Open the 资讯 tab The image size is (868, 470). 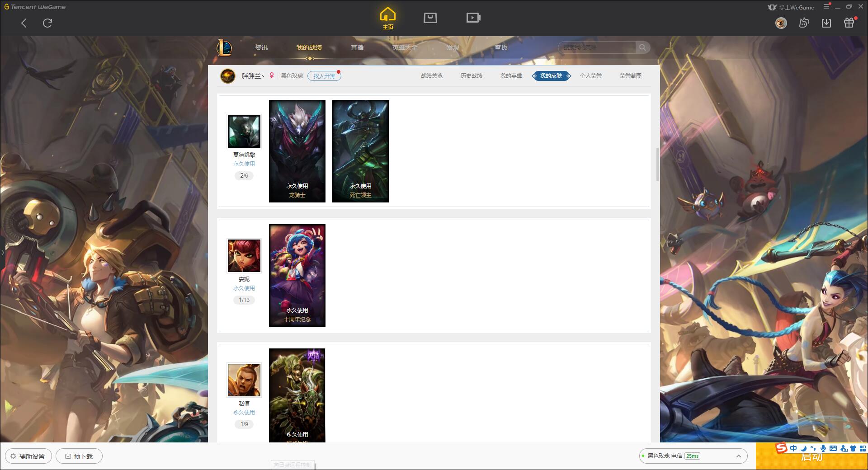point(261,47)
